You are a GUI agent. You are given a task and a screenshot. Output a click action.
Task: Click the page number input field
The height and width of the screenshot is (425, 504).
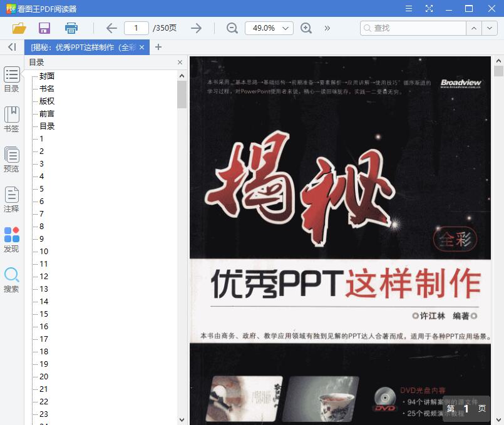pos(136,28)
